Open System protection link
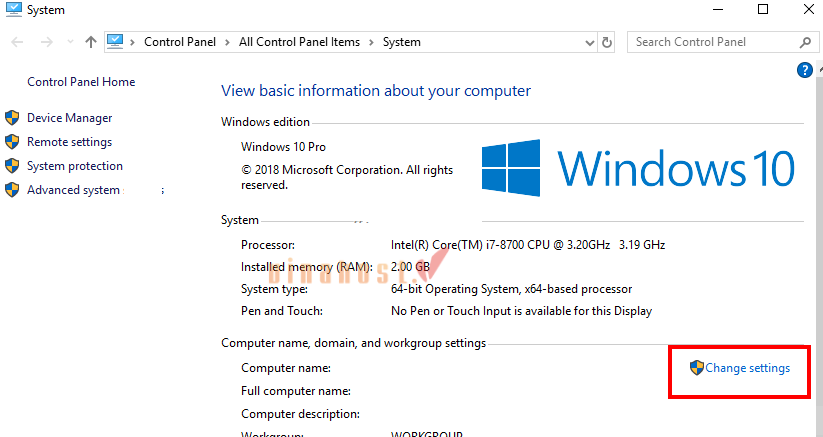This screenshot has height=437, width=823. coord(75,166)
